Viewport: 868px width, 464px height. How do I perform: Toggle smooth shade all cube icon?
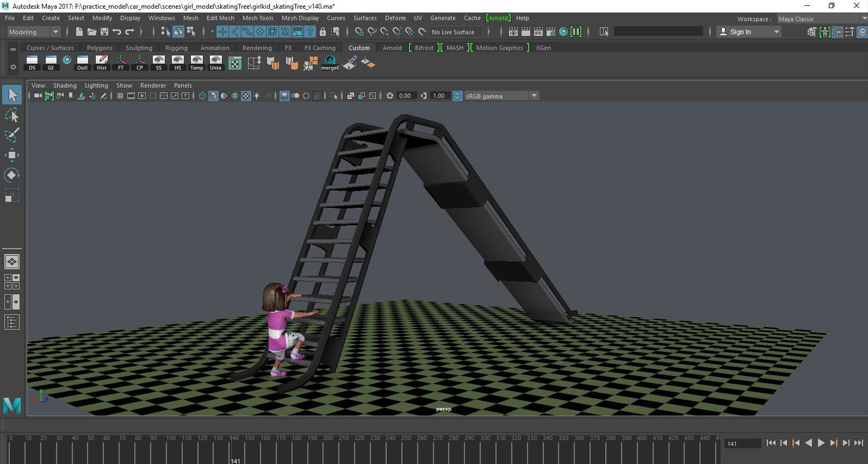(x=213, y=96)
